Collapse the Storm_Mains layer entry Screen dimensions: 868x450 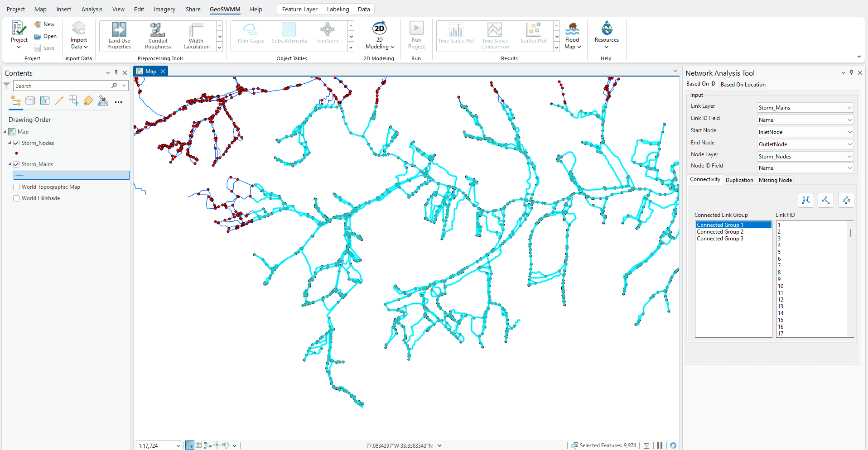pos(10,164)
